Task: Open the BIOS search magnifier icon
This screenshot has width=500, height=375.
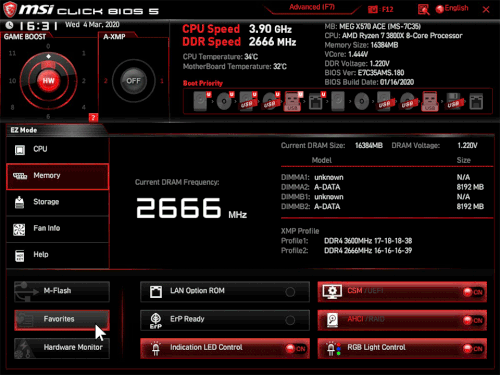Action: (423, 9)
